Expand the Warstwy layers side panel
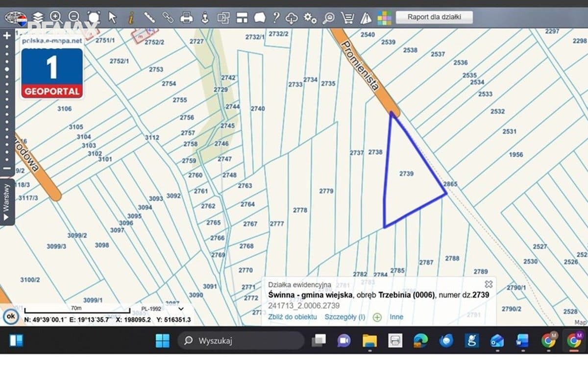588x392 pixels. point(7,202)
